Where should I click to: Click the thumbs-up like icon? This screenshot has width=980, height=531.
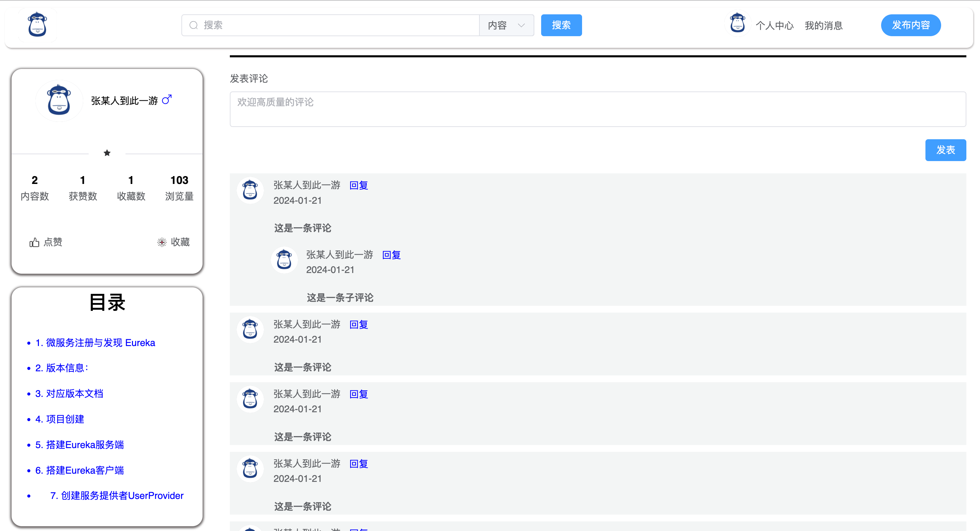(34, 243)
